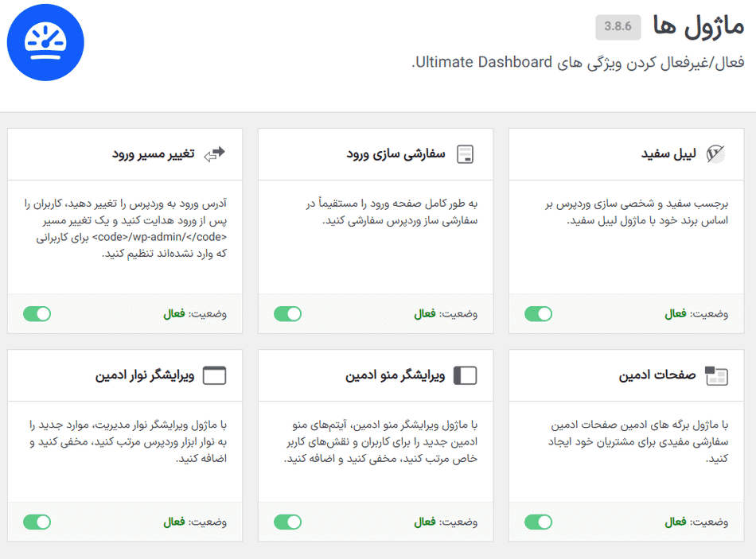Click the card title سفارشی سازی ورود
Image resolution: width=756 pixels, height=559 pixels.
396,154
